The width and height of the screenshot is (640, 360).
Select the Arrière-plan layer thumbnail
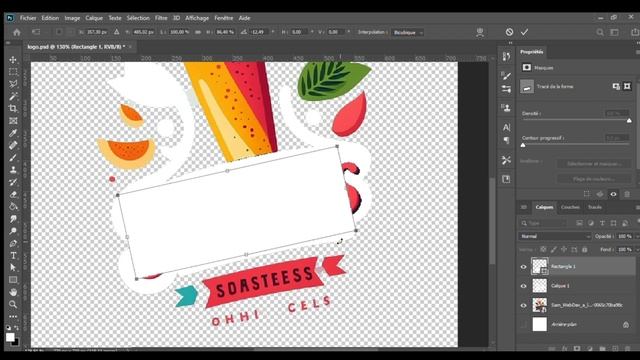[x=540, y=324]
